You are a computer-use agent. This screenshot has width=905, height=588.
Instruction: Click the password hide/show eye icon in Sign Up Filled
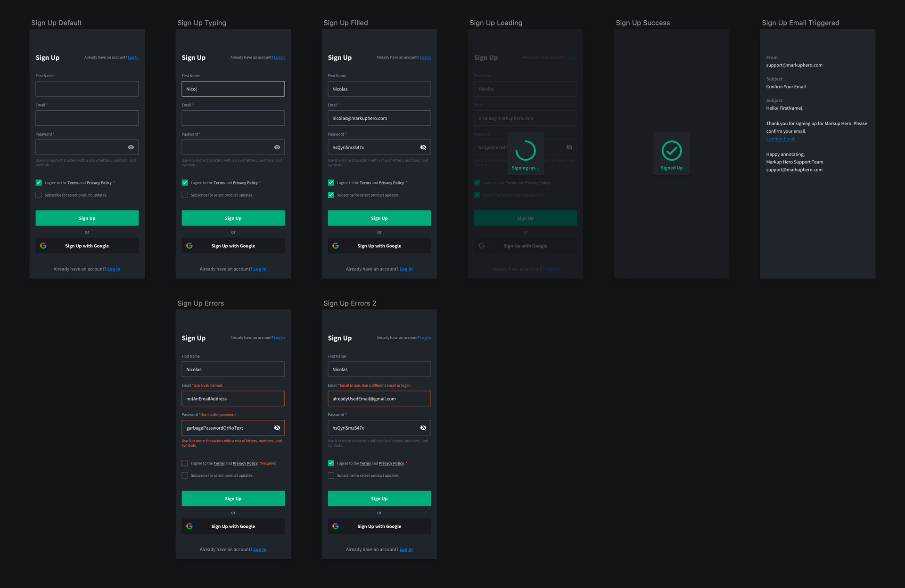tap(423, 147)
